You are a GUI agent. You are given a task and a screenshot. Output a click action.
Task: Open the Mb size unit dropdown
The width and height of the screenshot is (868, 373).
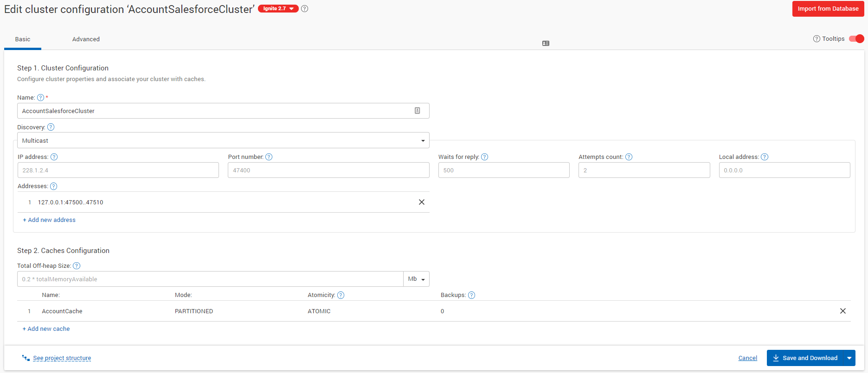[416, 279]
